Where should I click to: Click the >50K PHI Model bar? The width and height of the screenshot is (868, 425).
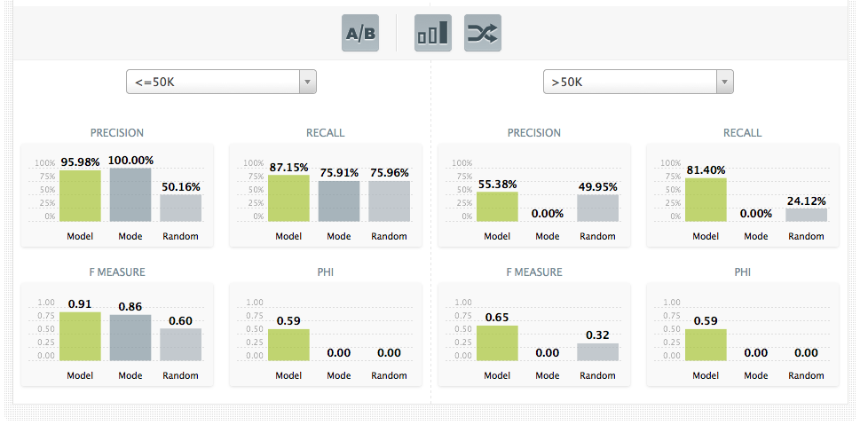pyautogui.click(x=706, y=345)
